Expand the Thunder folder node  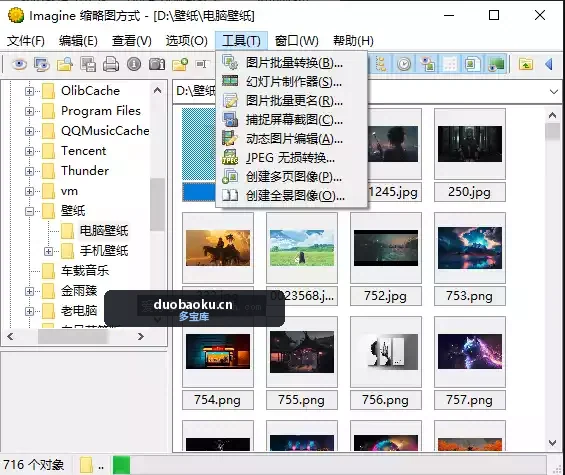tap(30, 171)
